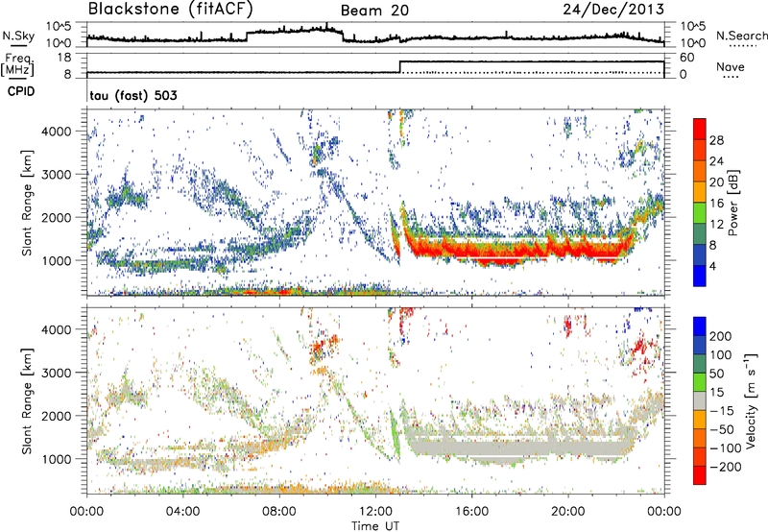
Task: Click the 12:00 time tick label
Action: pyautogui.click(x=375, y=512)
